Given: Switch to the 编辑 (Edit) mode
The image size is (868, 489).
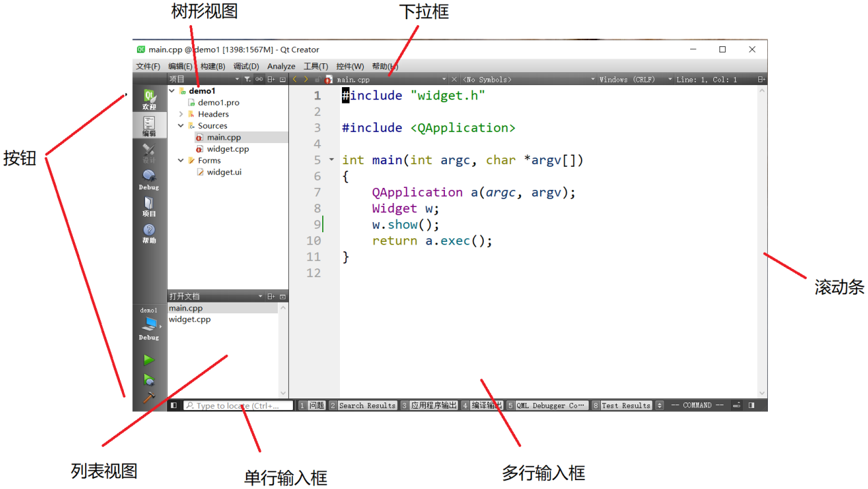Looking at the screenshot, I should click(x=149, y=127).
